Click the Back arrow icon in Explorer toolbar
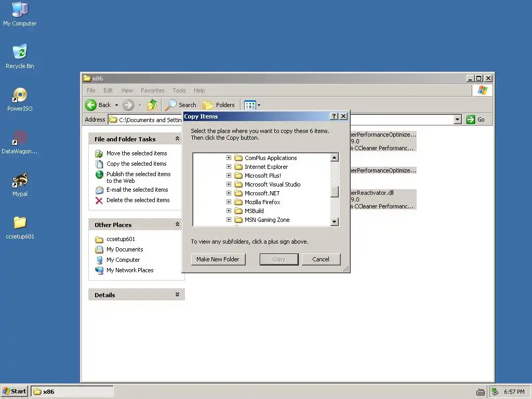 click(91, 105)
